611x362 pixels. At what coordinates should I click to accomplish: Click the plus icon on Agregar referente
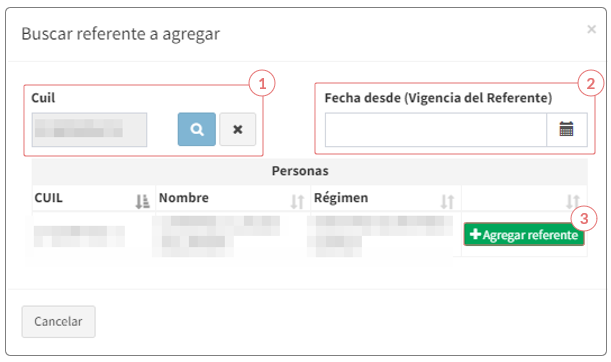[x=475, y=234]
